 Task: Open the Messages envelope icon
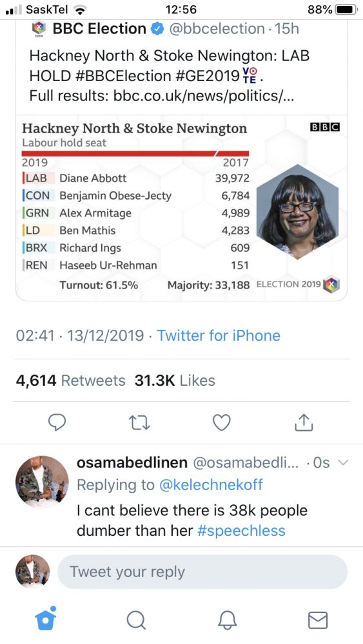pyautogui.click(x=318, y=620)
